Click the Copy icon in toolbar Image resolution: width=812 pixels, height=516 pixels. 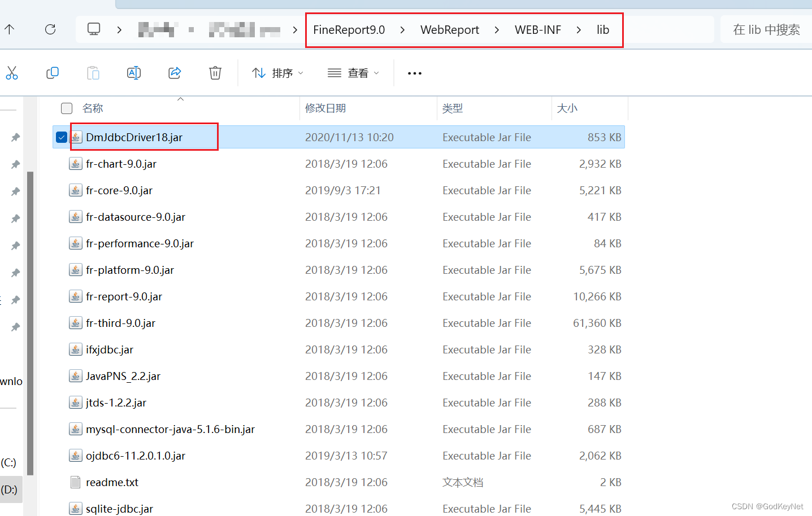(x=53, y=73)
